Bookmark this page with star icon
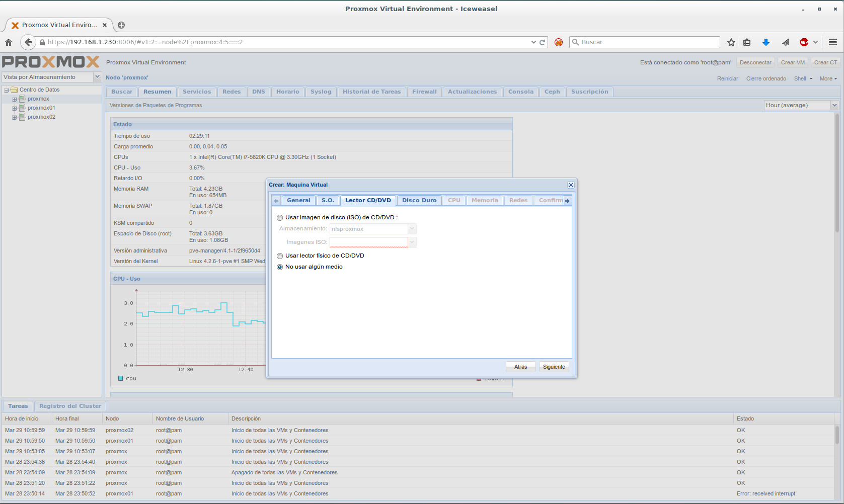The height and width of the screenshot is (504, 844). (x=731, y=42)
